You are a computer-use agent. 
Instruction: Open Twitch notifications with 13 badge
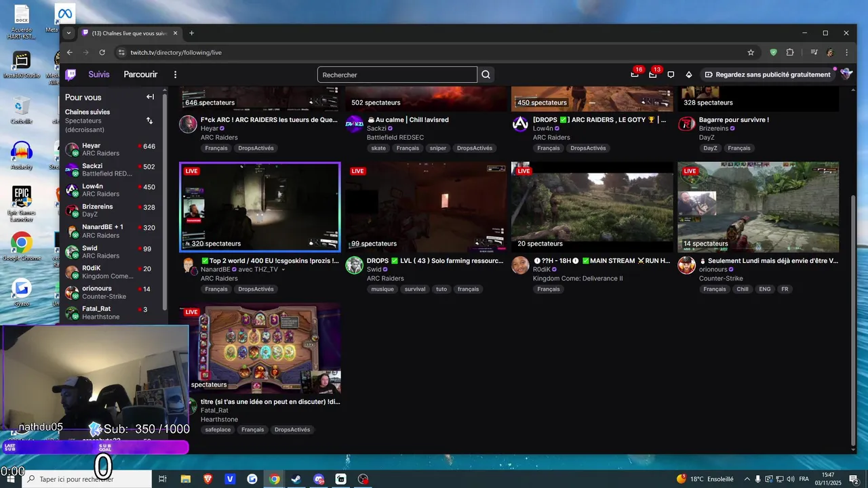click(653, 75)
